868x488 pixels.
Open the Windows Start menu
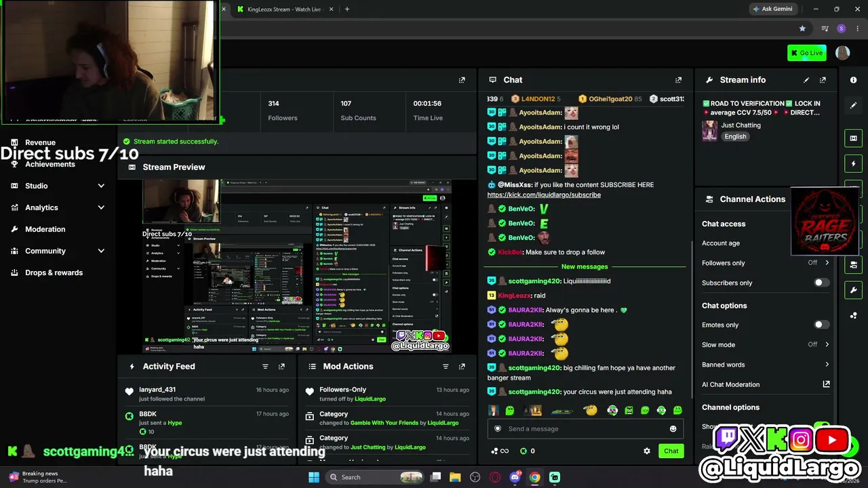(x=314, y=477)
